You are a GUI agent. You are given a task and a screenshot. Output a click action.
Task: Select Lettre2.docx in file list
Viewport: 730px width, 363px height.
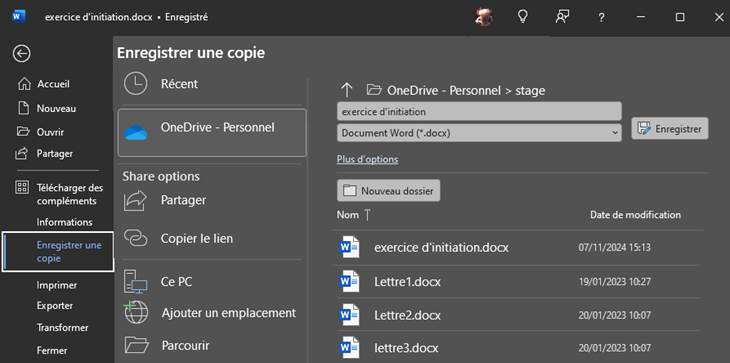pyautogui.click(x=517, y=315)
